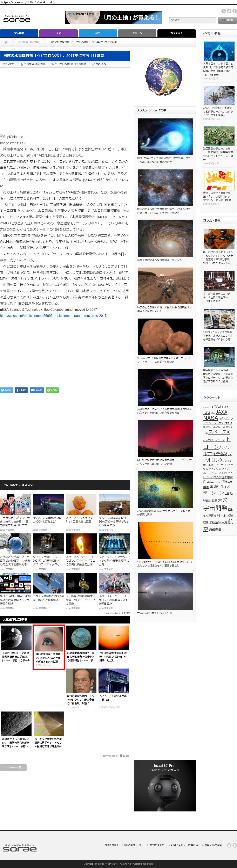This screenshot has height=868, width=237.
Task: Click the RSS feed icon in header
Action: point(223,11)
